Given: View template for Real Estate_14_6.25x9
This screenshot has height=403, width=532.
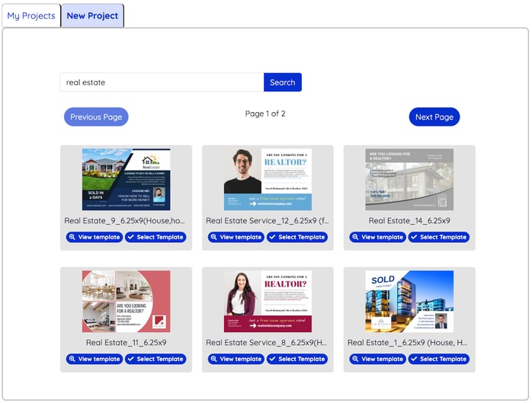Looking at the screenshot, I should coord(378,237).
